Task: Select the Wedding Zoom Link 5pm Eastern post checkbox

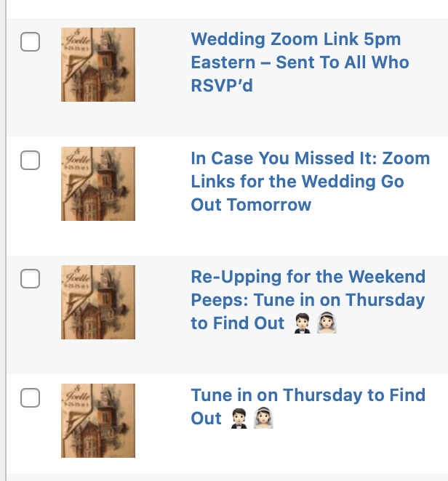Action: [x=30, y=43]
